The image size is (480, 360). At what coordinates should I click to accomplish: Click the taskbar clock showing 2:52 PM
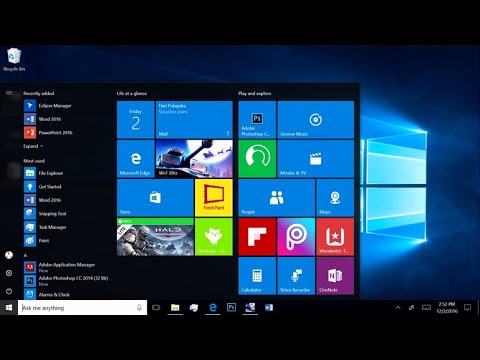tap(447, 307)
